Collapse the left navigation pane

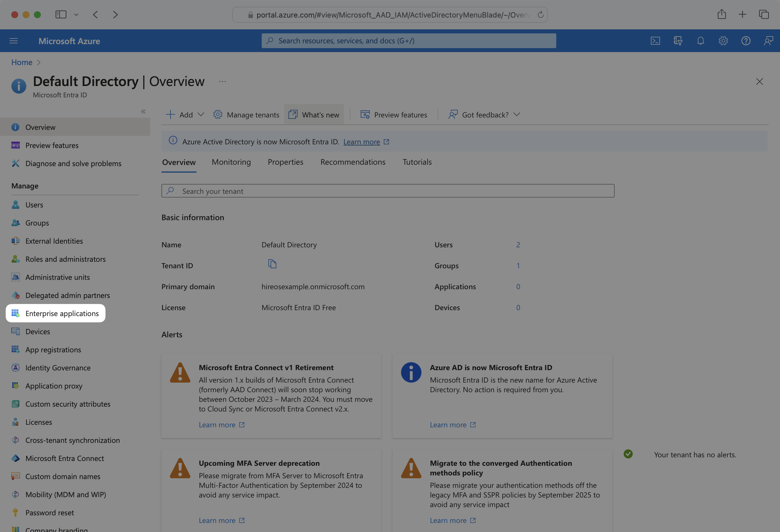click(x=143, y=111)
